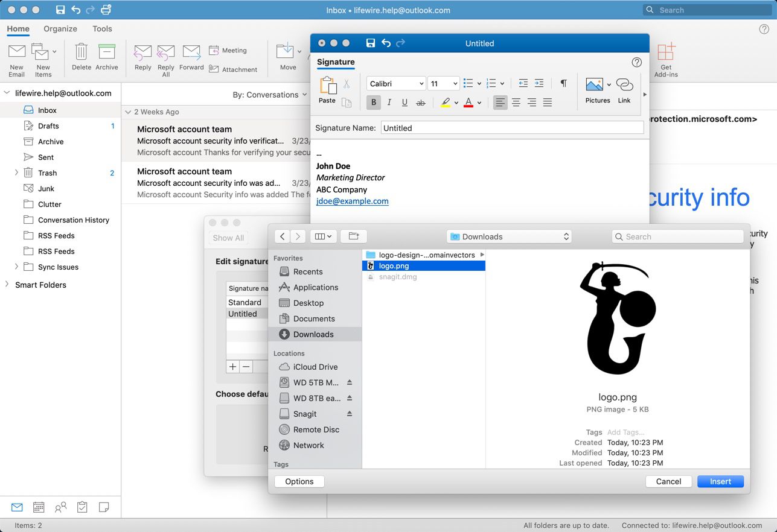Justify text in Signature editor
Image resolution: width=777 pixels, height=532 pixels.
coord(548,103)
